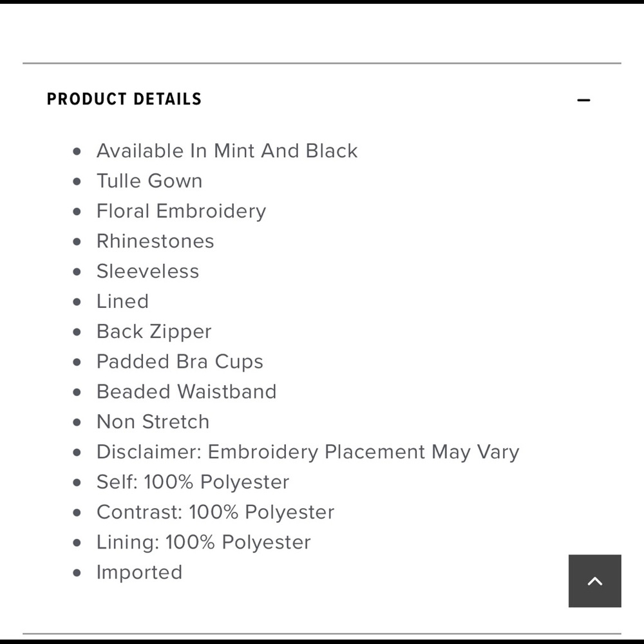Screen dimensions: 644x644
Task: Click the 'Lining: 100% Polyester' entry
Action: pyautogui.click(x=204, y=542)
